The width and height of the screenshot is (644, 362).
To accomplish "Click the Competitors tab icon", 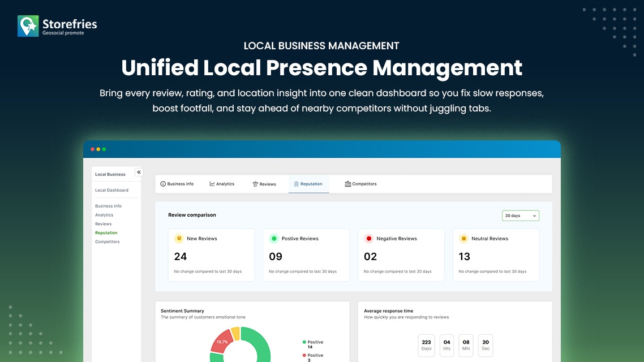I will tap(347, 184).
